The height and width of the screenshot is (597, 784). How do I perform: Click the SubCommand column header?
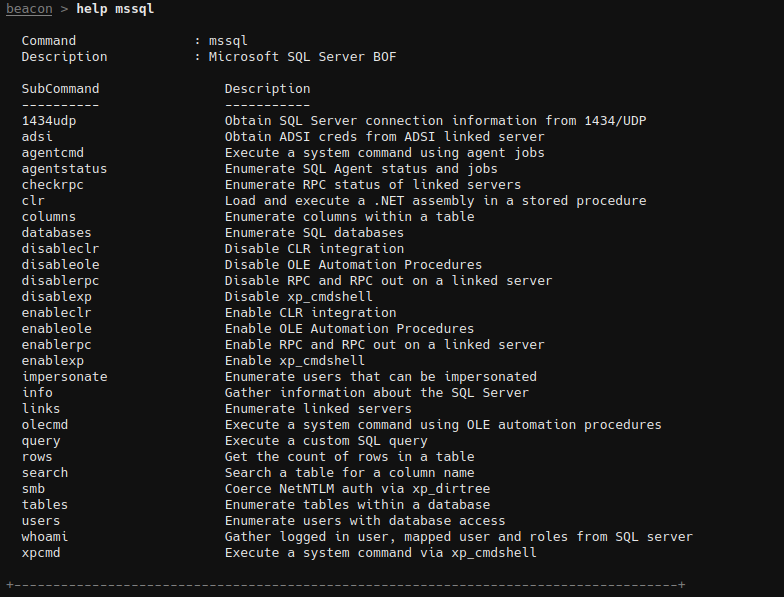tap(60, 89)
